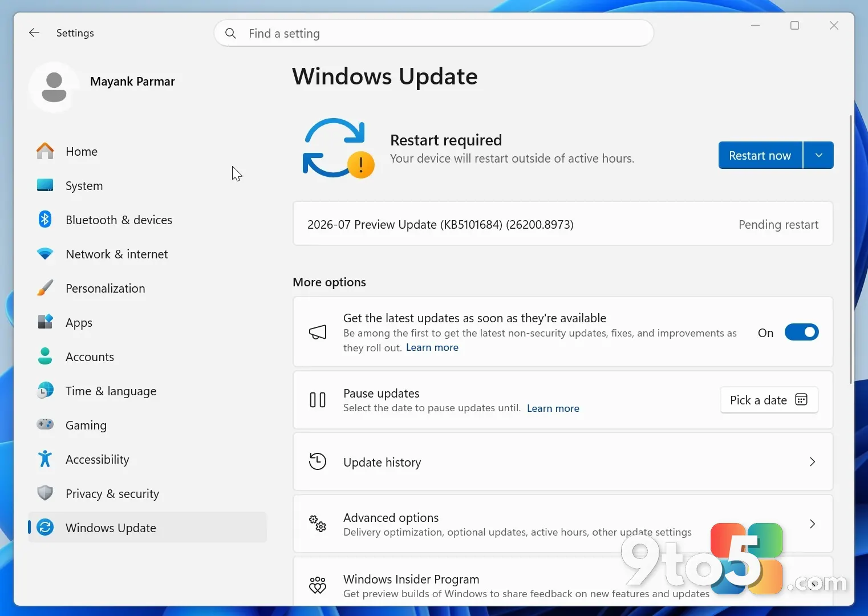Viewport: 868px width, 616px height.
Task: Click the Restart required heading
Action: [446, 140]
